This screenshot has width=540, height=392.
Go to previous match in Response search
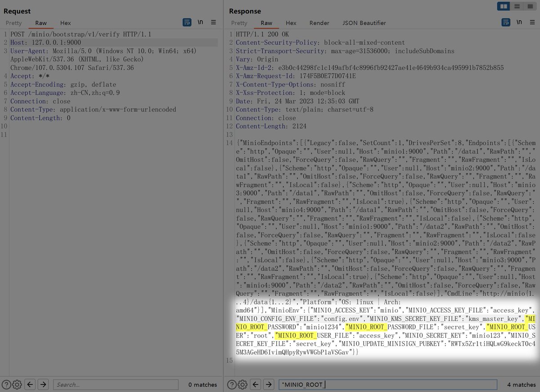point(256,384)
